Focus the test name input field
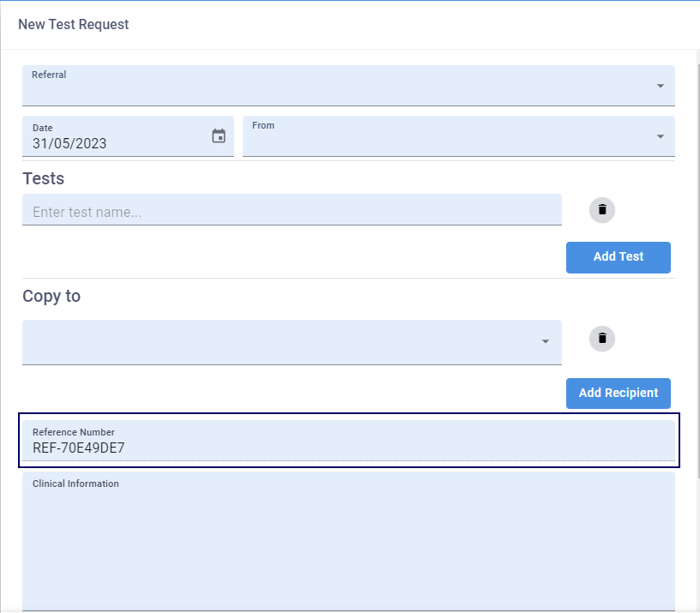The width and height of the screenshot is (700, 613). (292, 211)
